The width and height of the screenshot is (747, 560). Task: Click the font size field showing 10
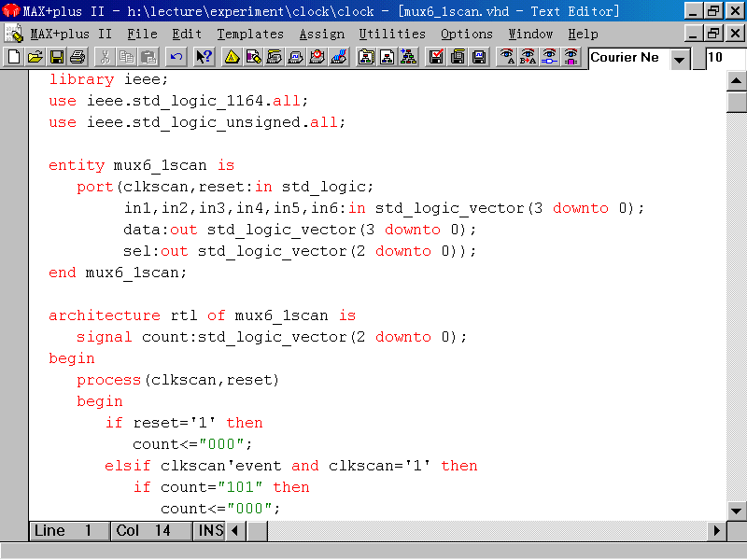[726, 58]
